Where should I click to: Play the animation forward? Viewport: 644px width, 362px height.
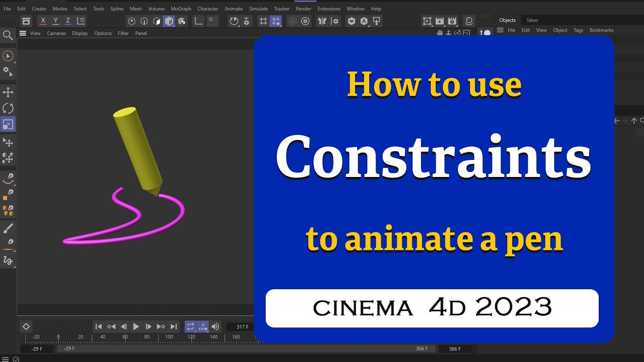tap(136, 326)
